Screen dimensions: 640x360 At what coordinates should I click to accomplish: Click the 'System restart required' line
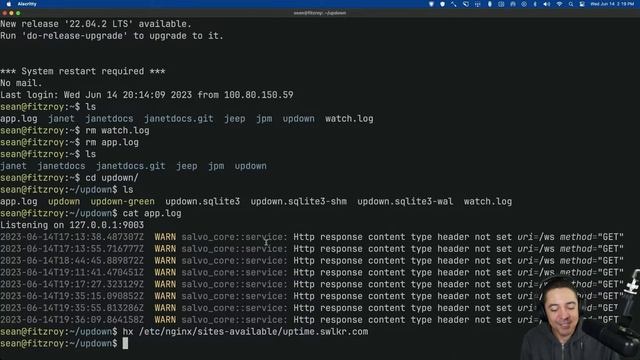[x=82, y=71]
